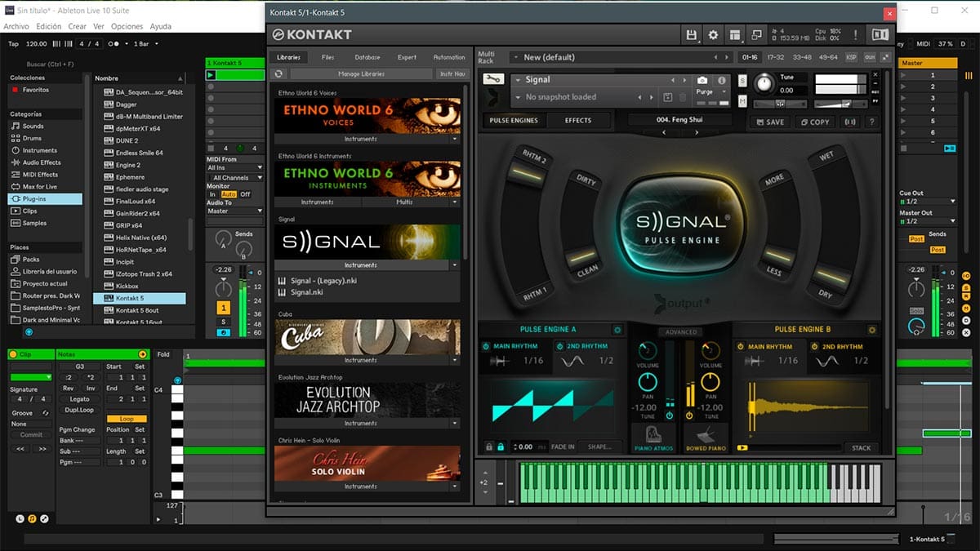Click the ADVANCED button between pulse engines
980x551 pixels.
(x=681, y=332)
